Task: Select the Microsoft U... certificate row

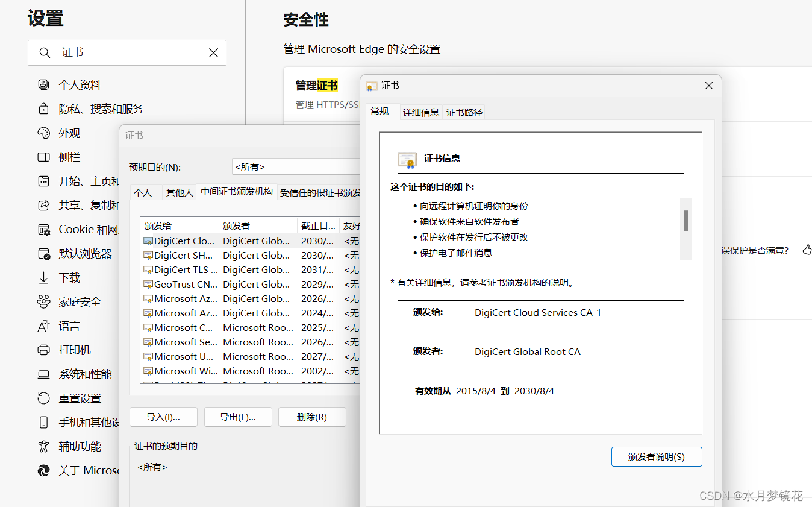Action: [250, 357]
